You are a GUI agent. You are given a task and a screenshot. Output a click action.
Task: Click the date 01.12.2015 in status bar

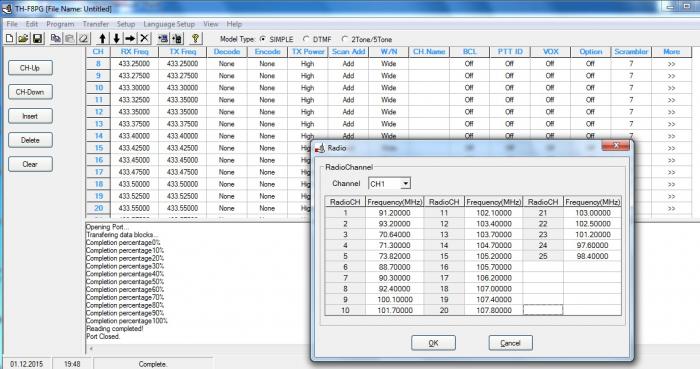click(x=27, y=364)
